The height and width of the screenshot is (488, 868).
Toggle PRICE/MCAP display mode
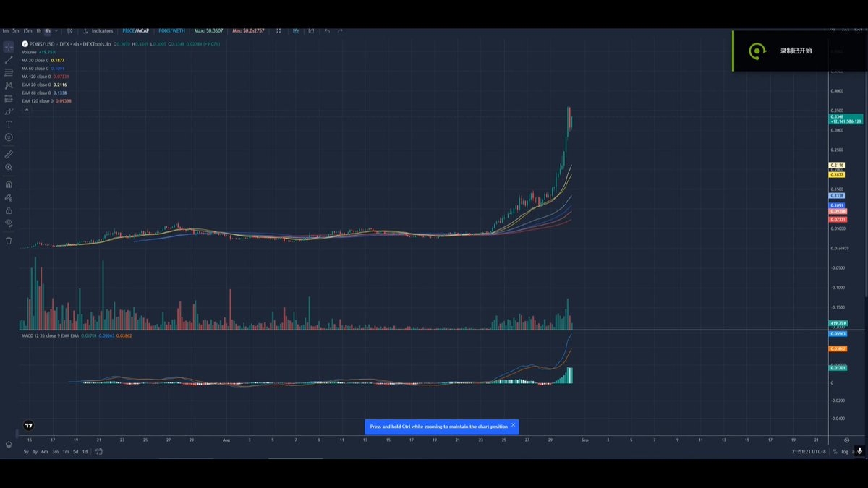click(x=135, y=30)
